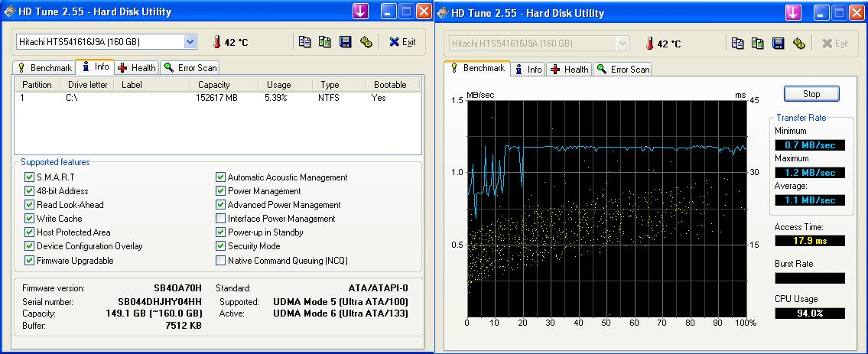
Task: Minimize the right HD Tune window
Action: 821,13
